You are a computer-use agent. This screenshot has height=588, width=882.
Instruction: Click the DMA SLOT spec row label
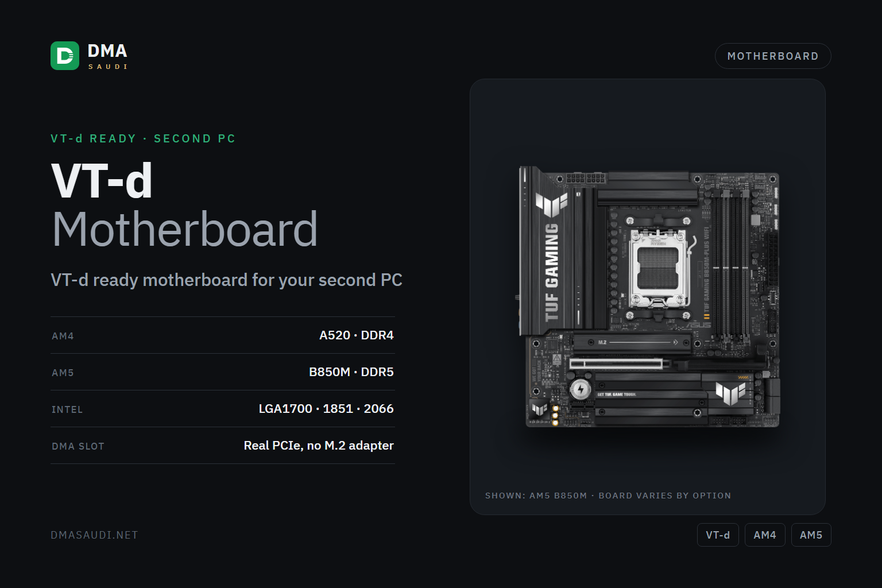click(x=78, y=446)
